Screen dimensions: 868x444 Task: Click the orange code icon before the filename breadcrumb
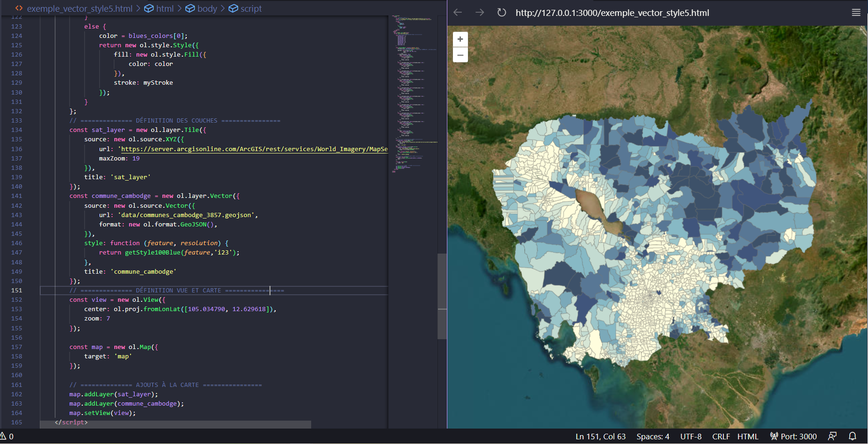point(18,8)
